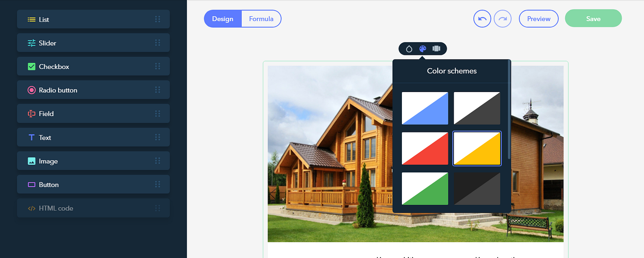Viewport: 644px width, 258px height.
Task: Click the Image element icon
Action: point(31,161)
